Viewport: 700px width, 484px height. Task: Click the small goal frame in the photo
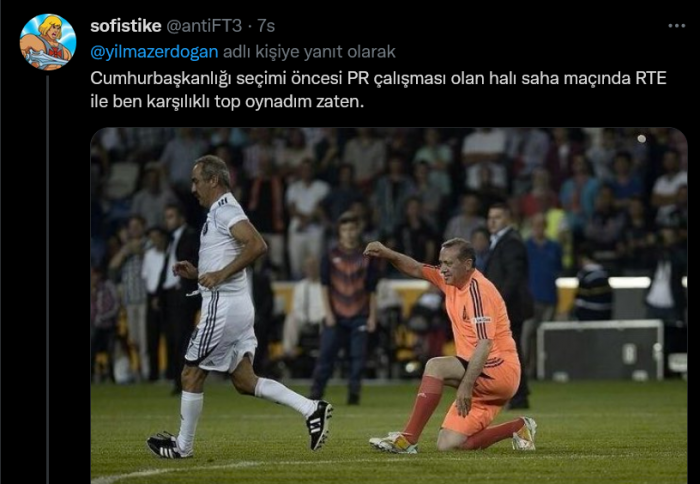point(600,350)
